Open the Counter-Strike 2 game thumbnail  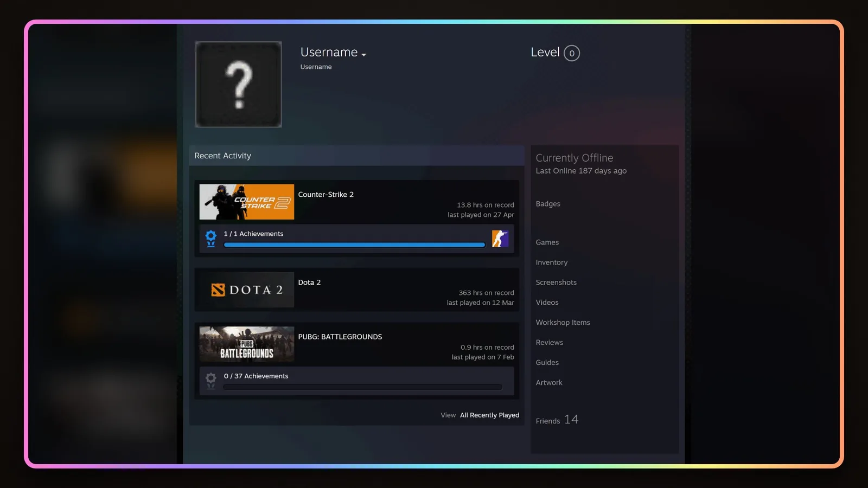coord(247,202)
